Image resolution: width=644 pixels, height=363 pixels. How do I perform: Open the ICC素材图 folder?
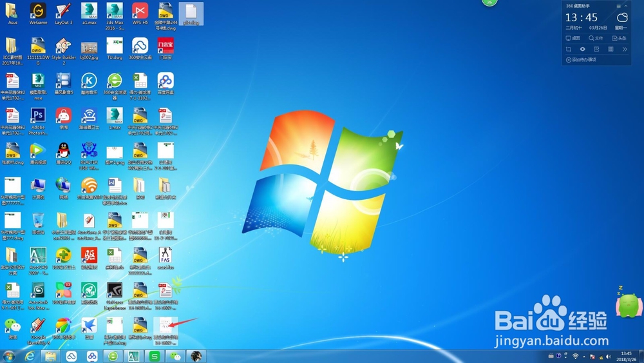[x=12, y=52]
